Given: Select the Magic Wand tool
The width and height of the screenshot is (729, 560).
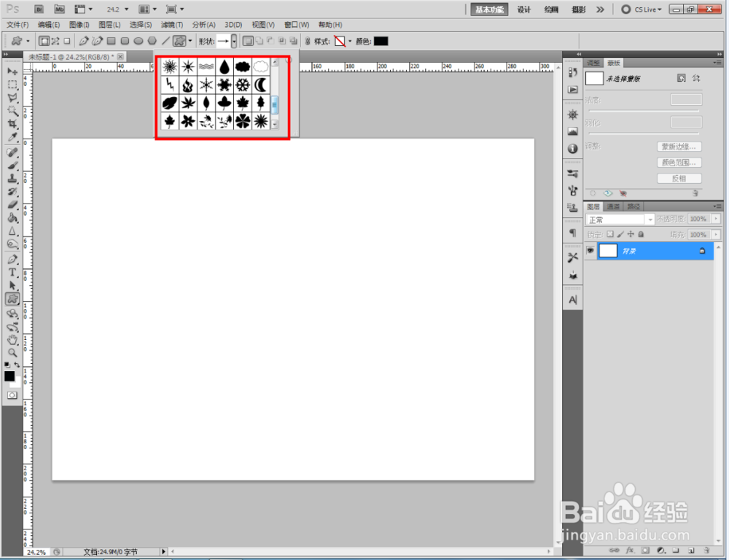Looking at the screenshot, I should click(x=12, y=111).
